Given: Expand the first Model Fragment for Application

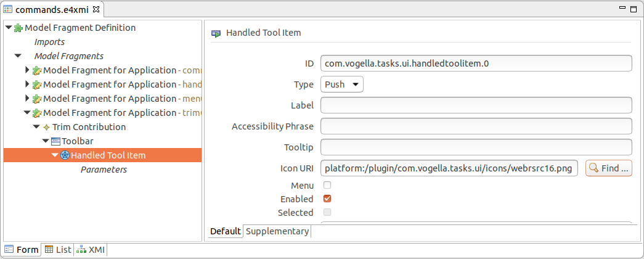Looking at the screenshot, I should point(28,70).
